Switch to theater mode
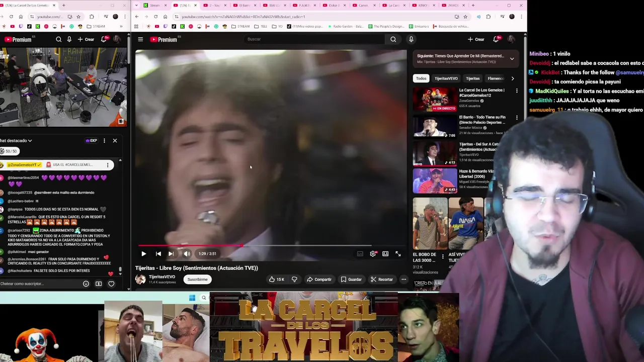The height and width of the screenshot is (362, 644). (x=385, y=254)
